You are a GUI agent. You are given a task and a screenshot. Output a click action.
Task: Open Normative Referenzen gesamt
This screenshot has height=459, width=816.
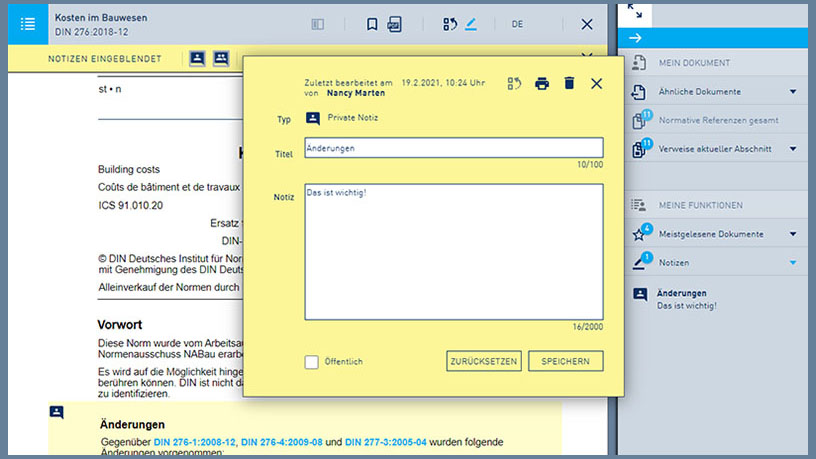[x=719, y=120]
